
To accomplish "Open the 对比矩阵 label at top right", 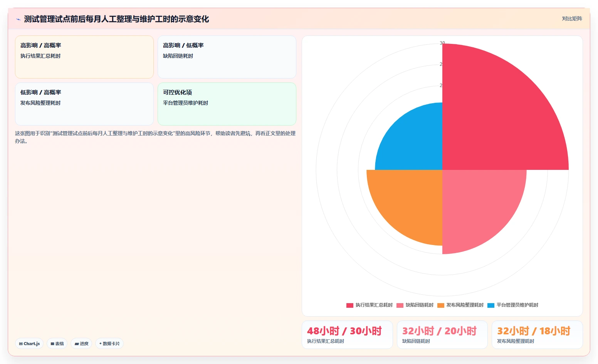I will [x=572, y=18].
